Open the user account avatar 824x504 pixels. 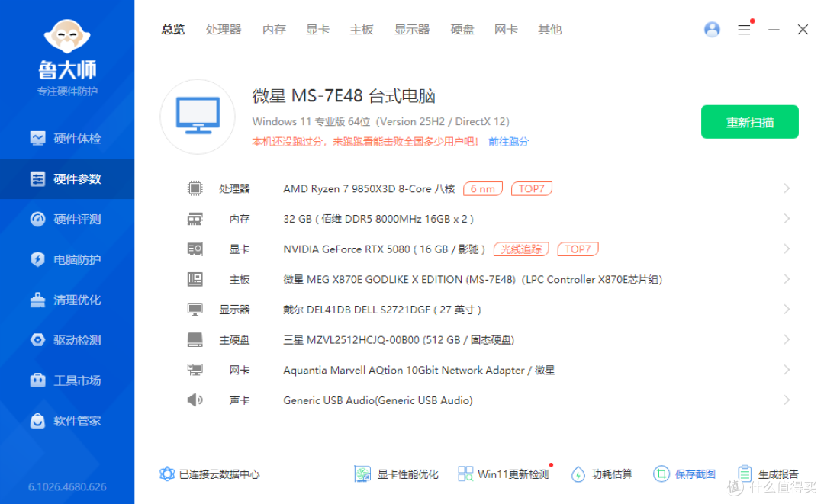pyautogui.click(x=712, y=30)
